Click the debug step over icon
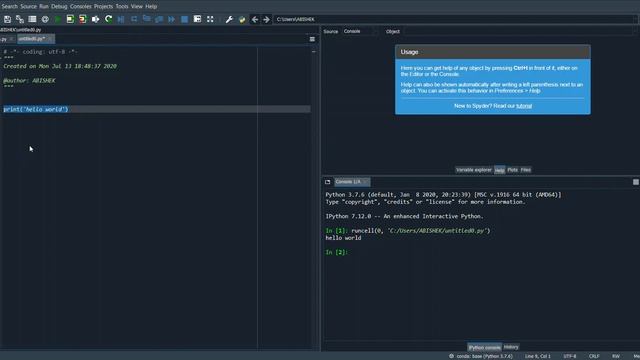 [134, 19]
